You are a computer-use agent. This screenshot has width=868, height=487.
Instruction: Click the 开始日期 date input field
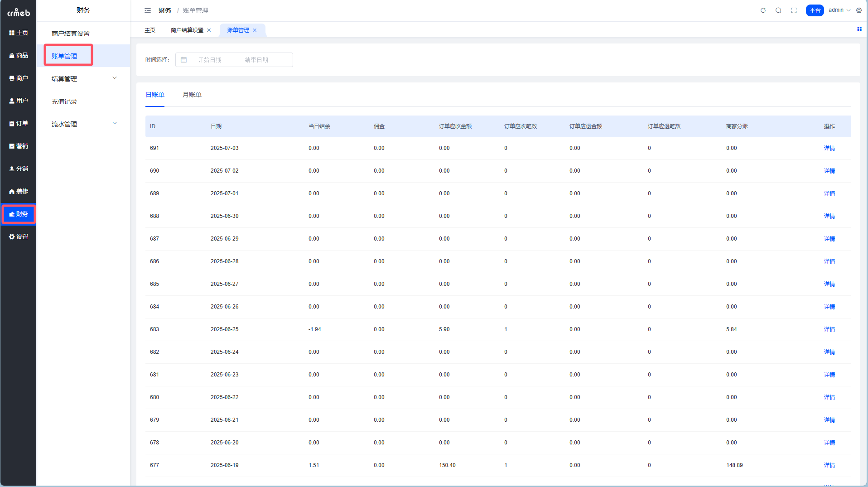click(x=210, y=60)
